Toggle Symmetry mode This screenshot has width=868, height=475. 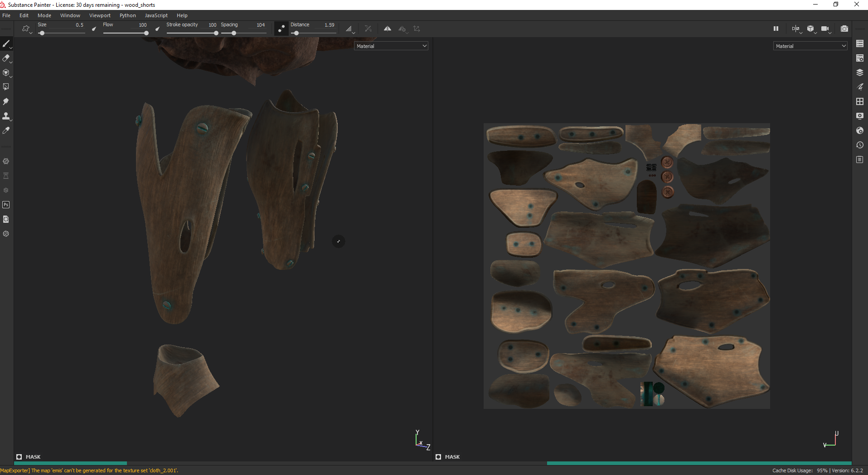click(388, 29)
